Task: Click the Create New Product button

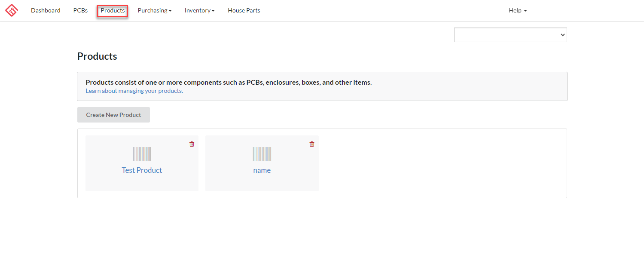Action: [x=113, y=115]
